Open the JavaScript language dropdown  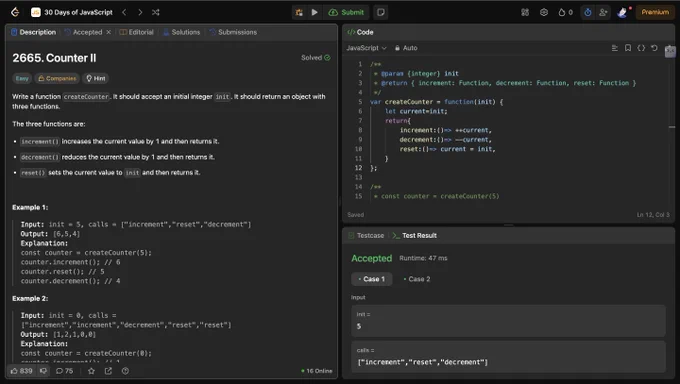tap(366, 48)
